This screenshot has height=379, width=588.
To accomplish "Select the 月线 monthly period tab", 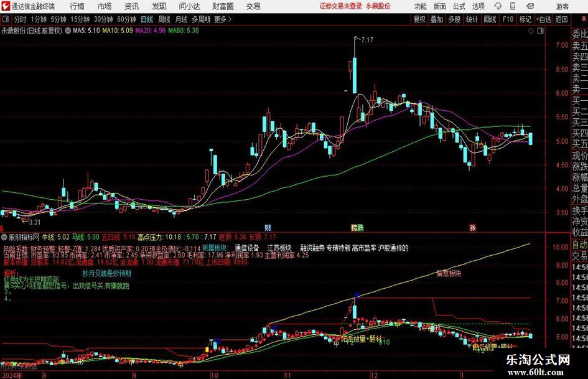I will tap(181, 19).
